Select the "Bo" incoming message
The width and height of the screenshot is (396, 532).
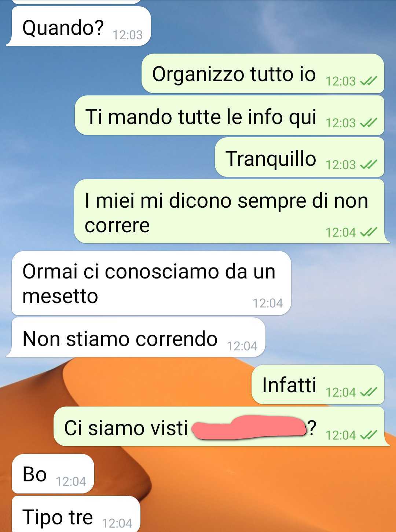pyautogui.click(x=53, y=474)
